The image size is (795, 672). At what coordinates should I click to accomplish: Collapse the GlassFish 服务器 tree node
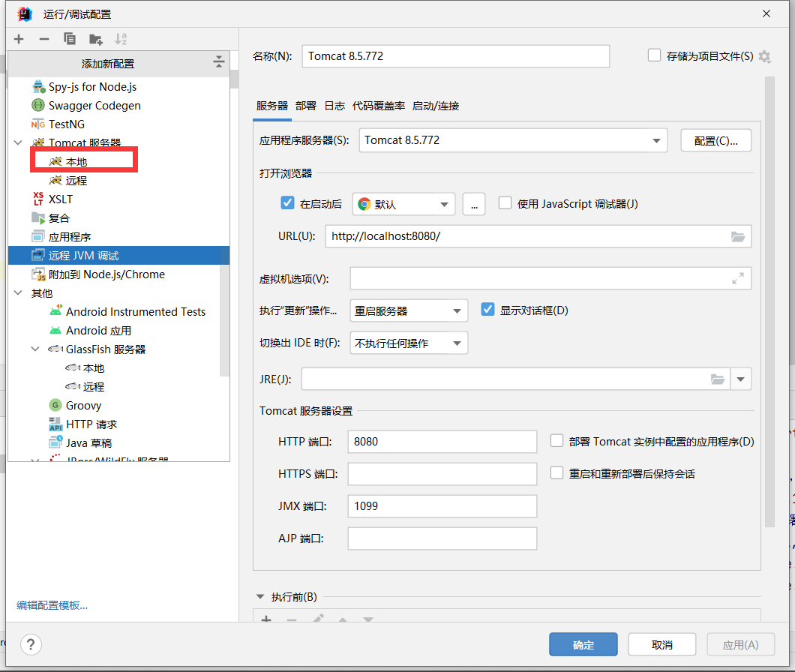35,349
